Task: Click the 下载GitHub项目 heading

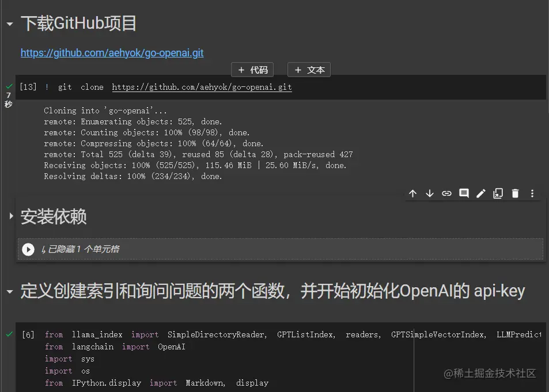Action: tap(78, 24)
